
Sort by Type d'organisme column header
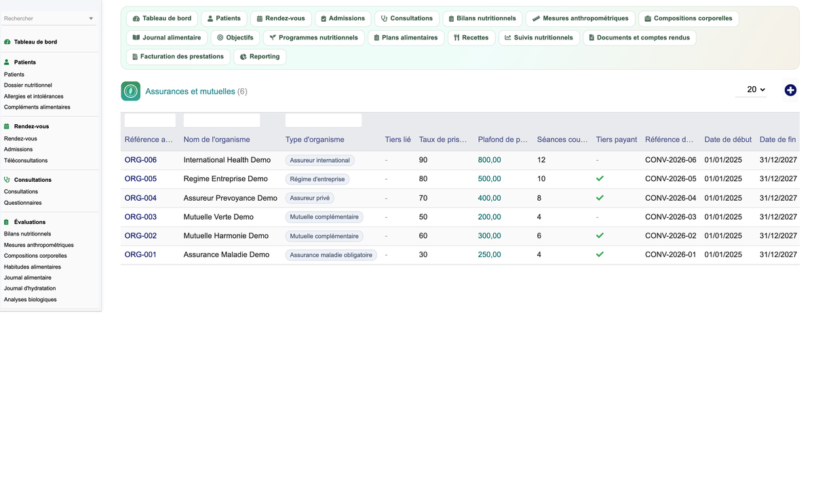315,140
